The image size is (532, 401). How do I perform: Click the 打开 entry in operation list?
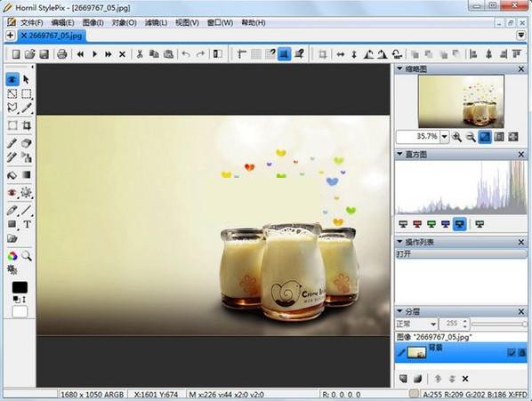[461, 254]
